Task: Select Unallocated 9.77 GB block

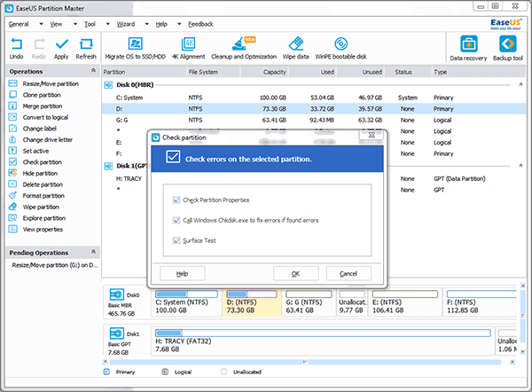Action: [352, 302]
